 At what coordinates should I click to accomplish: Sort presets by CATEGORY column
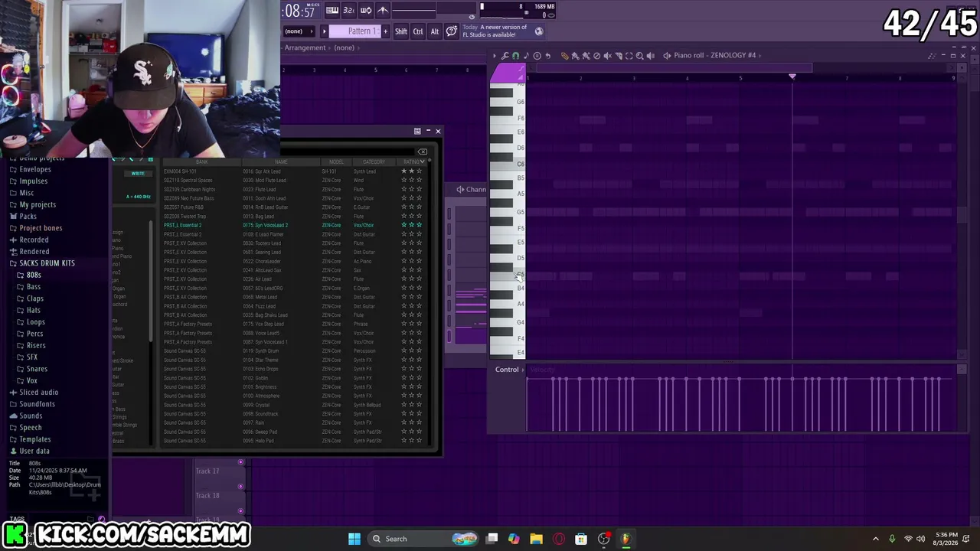[x=374, y=161]
